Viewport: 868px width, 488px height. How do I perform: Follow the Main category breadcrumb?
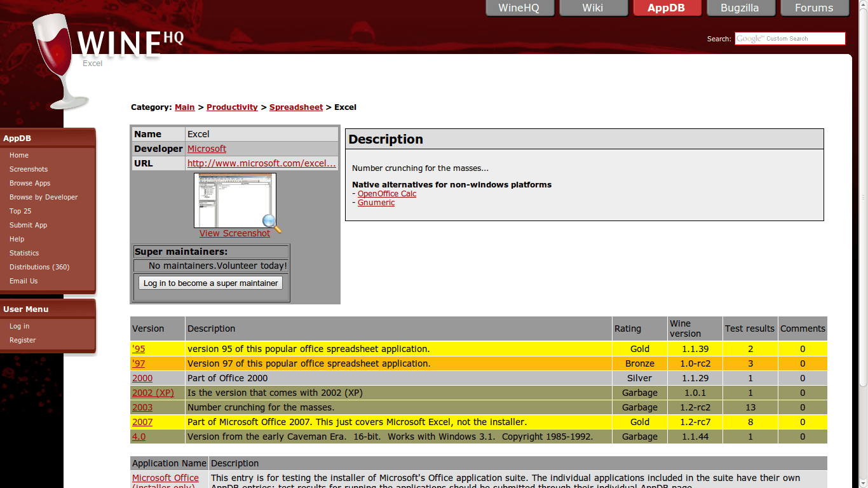pos(185,107)
